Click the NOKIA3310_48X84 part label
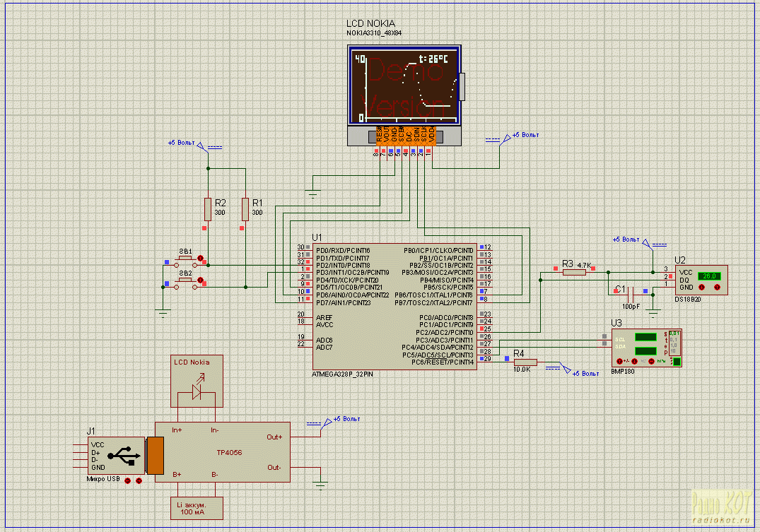760x532 pixels. 374,33
